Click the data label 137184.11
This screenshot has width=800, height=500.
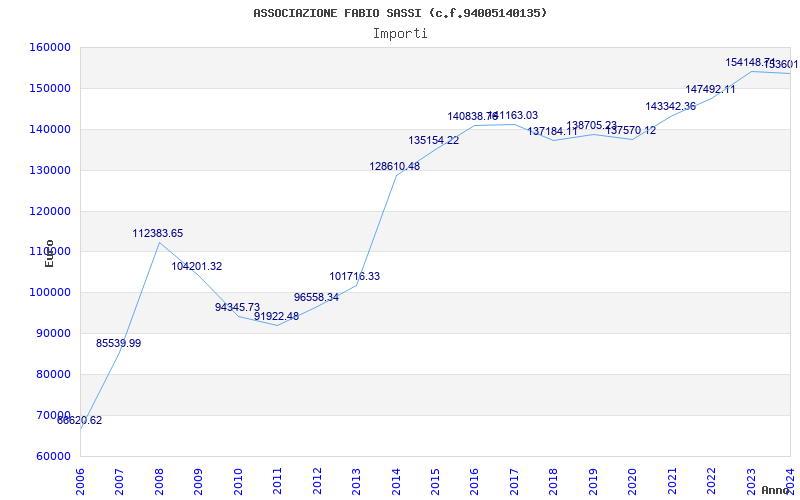click(553, 131)
